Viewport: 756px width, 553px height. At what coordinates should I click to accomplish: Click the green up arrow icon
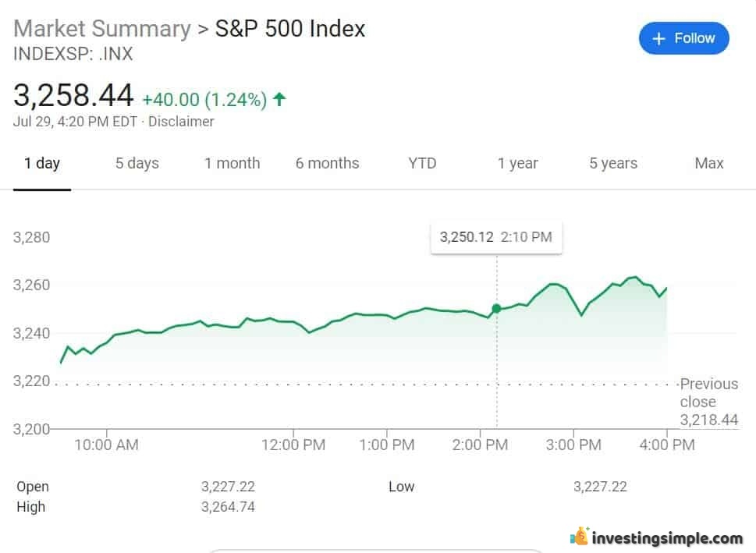click(x=279, y=99)
